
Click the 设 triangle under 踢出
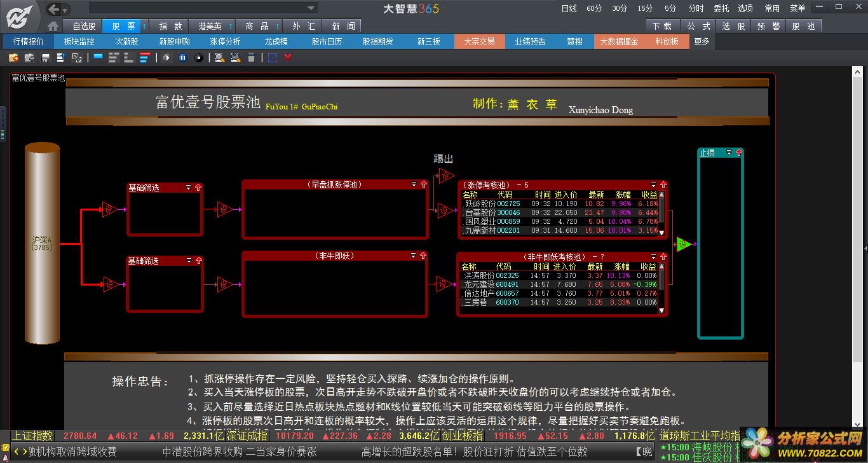[x=446, y=175]
